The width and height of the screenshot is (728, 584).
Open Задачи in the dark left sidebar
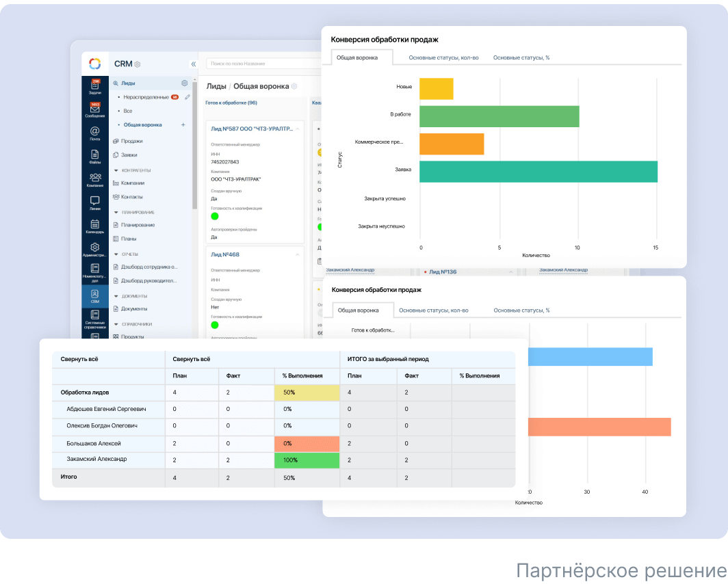coord(94,86)
